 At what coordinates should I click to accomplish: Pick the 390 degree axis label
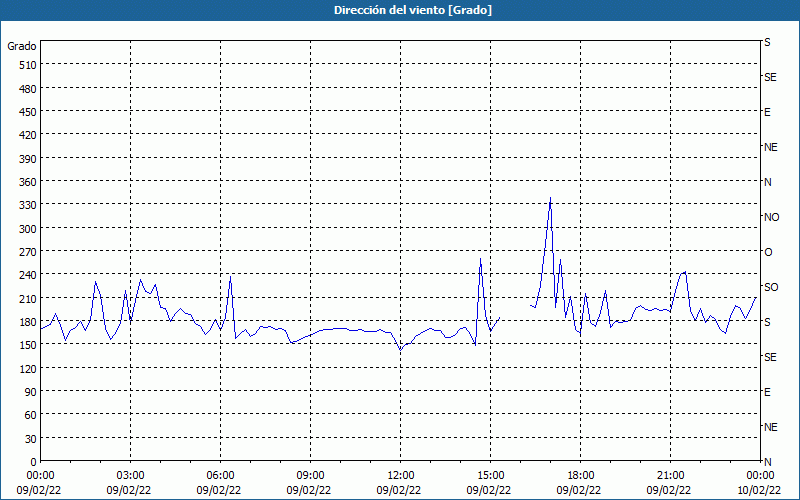click(x=29, y=159)
